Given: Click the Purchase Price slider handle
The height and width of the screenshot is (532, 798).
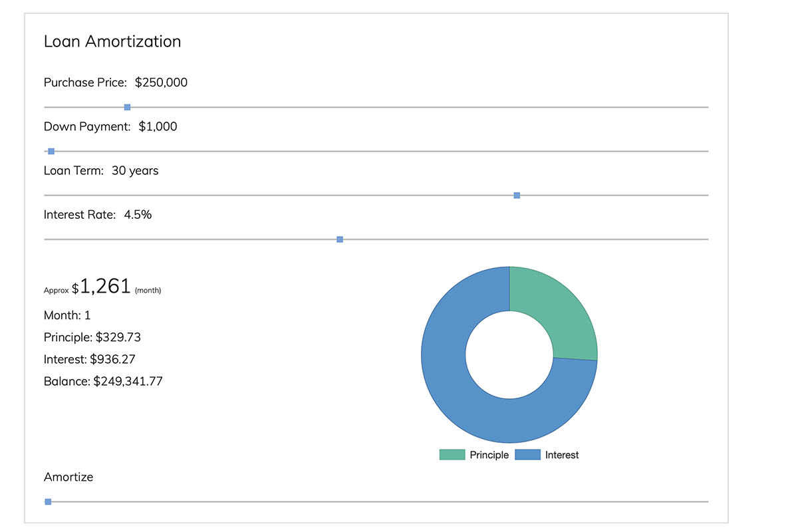Looking at the screenshot, I should (127, 107).
